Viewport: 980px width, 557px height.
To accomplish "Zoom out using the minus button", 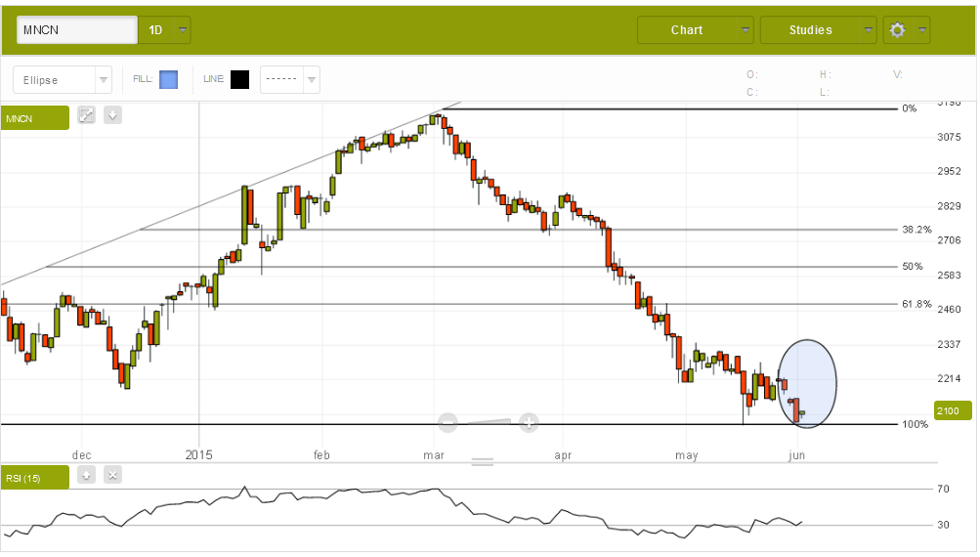I will tap(448, 422).
